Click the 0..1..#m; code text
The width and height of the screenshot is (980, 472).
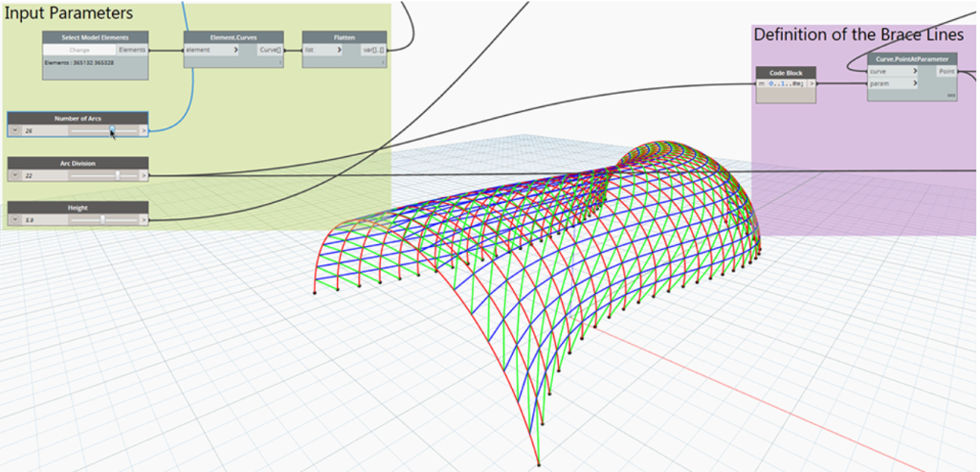[787, 83]
